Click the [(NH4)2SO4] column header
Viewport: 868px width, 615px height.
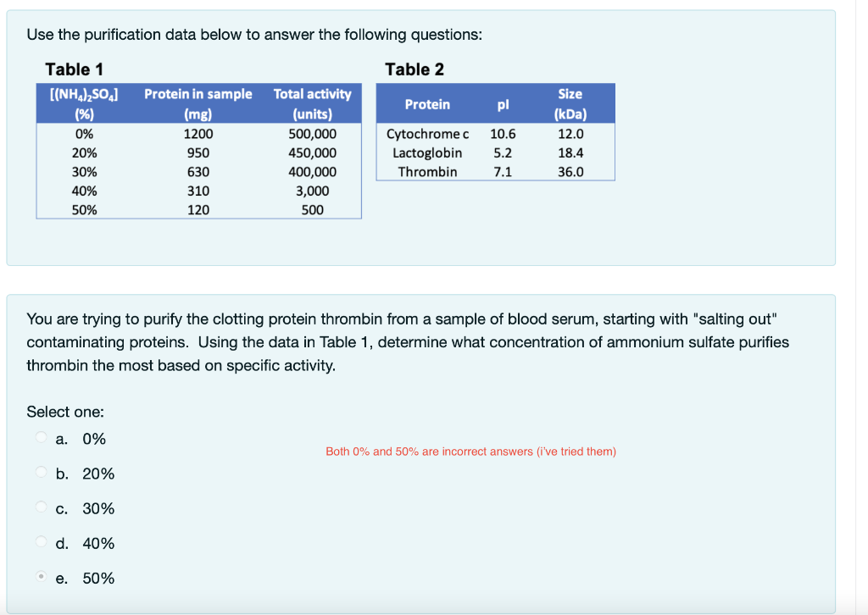click(x=84, y=103)
